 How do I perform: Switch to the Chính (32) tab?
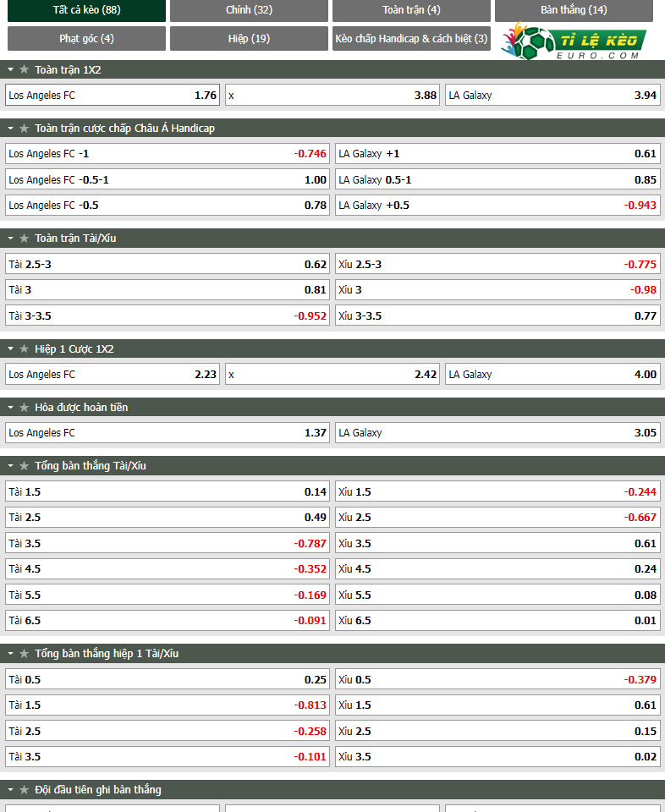click(249, 10)
